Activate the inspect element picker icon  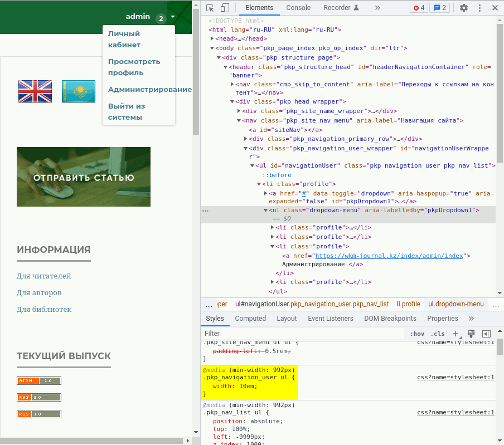(210, 8)
